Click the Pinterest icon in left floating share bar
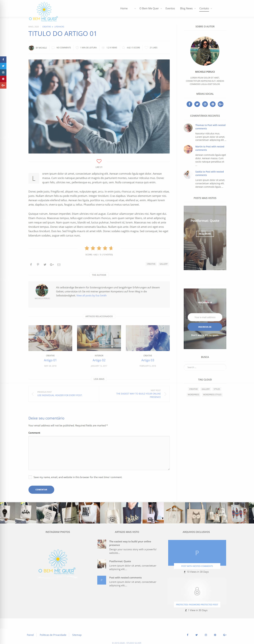Screen dimensions: 254x644 tap(3, 79)
